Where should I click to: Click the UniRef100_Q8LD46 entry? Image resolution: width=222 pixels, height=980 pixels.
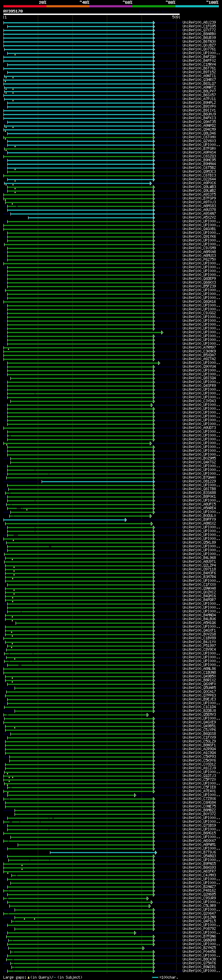click(x=199, y=133)
